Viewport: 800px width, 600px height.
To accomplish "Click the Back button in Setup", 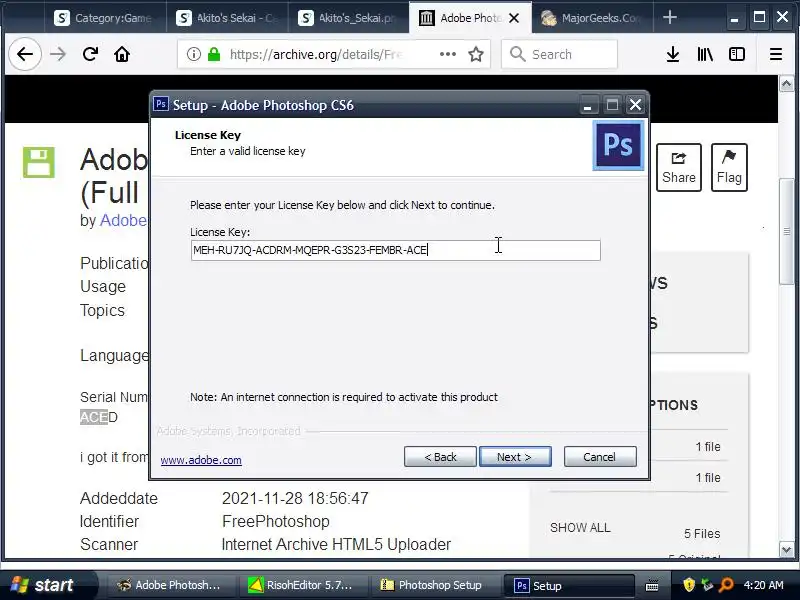I will 440,457.
